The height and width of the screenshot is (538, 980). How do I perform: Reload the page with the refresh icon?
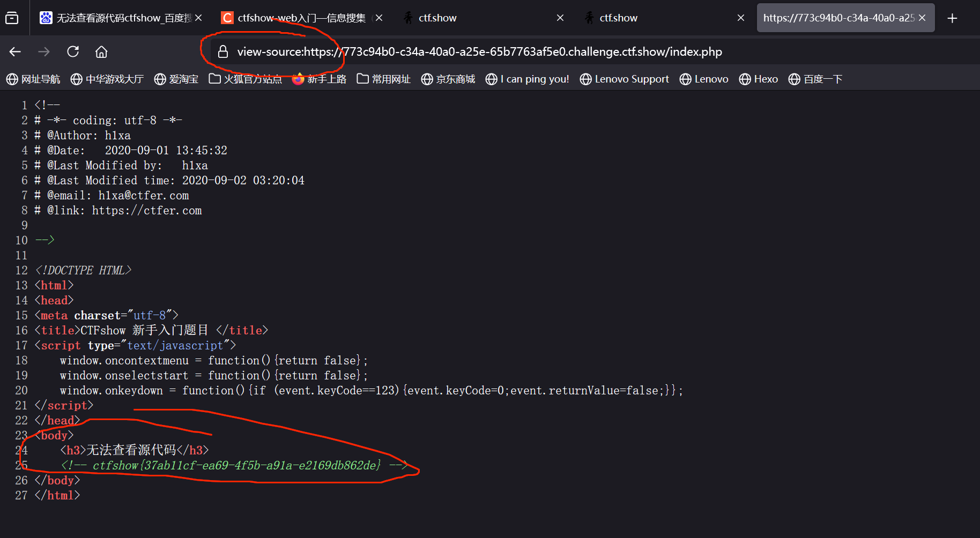[x=73, y=52]
